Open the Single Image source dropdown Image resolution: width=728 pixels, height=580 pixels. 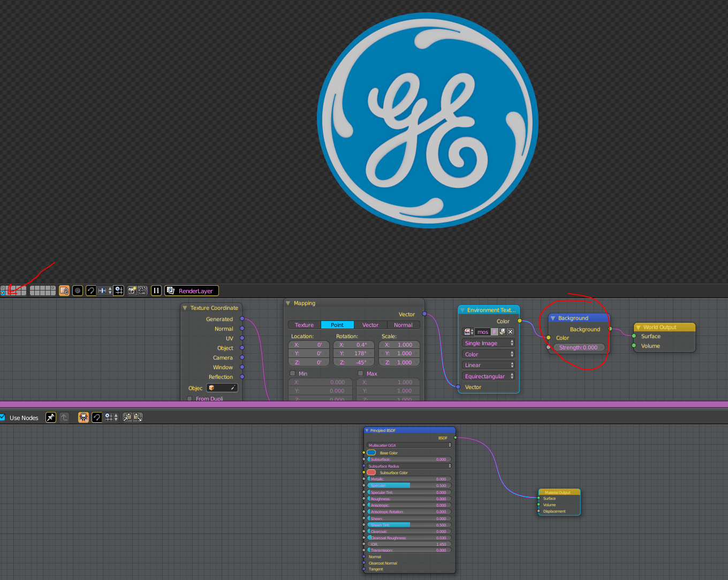(488, 343)
